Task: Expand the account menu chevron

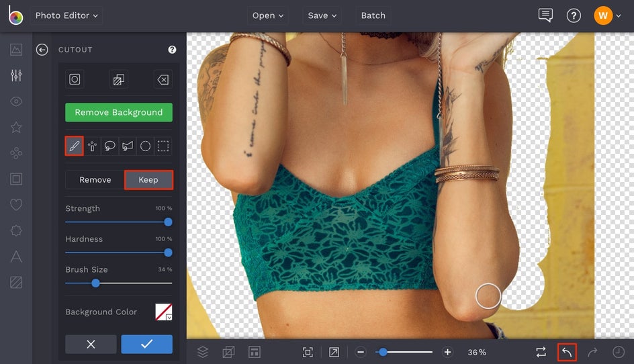Action: [x=619, y=15]
